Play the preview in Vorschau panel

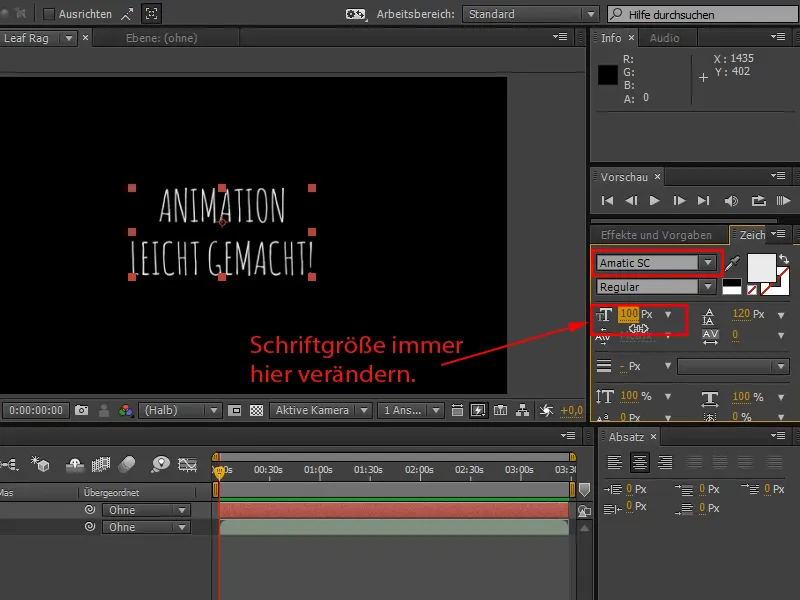(x=655, y=201)
